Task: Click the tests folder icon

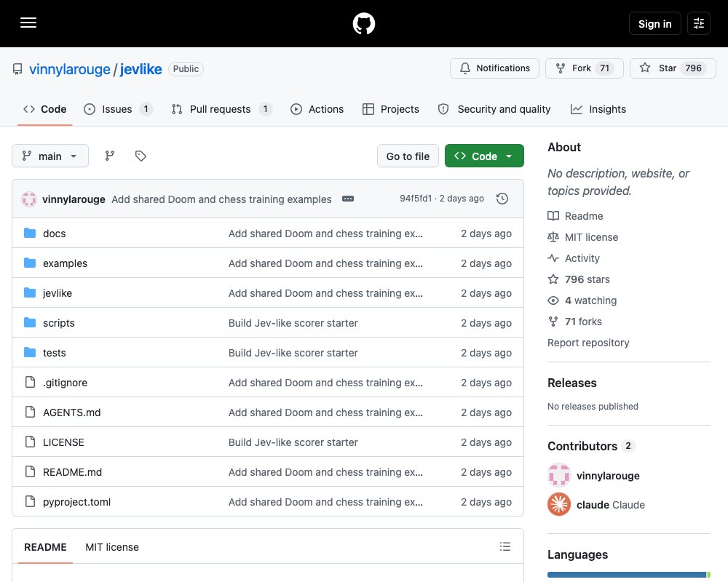Action: 30,352
